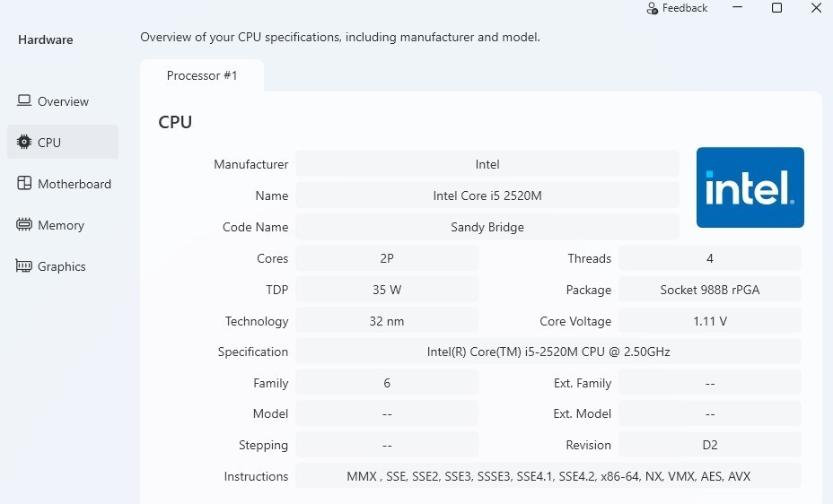Click the CPU overview description text
833x504 pixels.
(x=340, y=37)
